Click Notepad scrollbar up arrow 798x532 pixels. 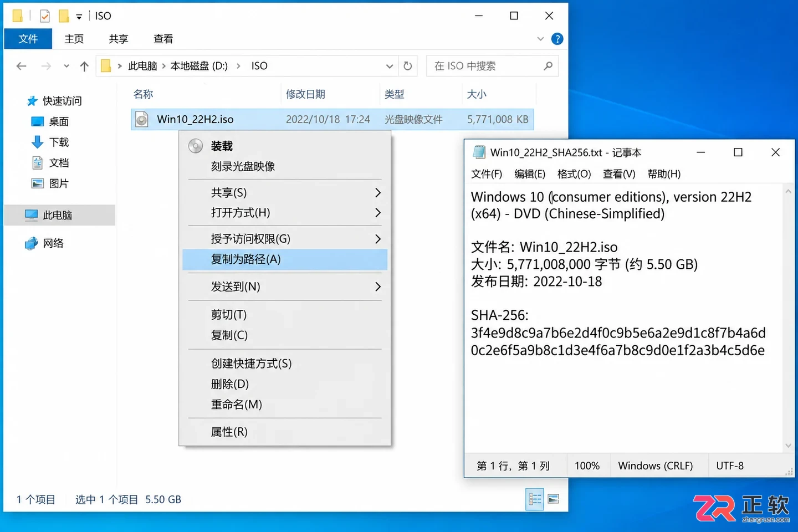[788, 191]
